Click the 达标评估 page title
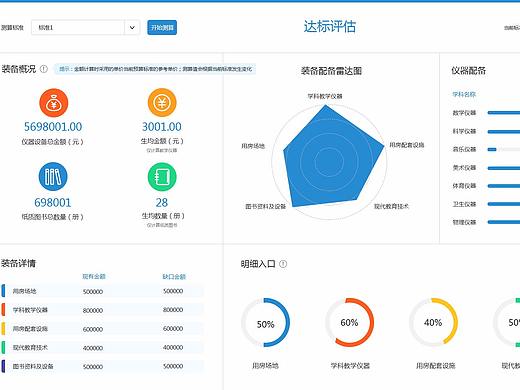The image size is (520, 390). tap(330, 26)
